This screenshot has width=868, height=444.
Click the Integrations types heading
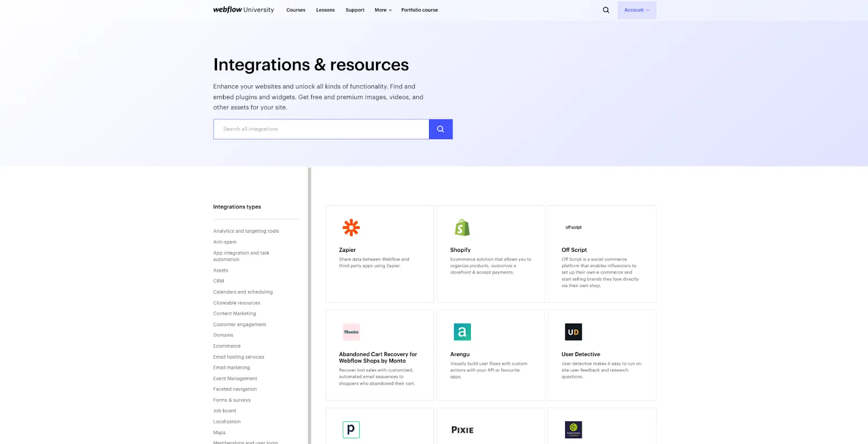click(x=237, y=207)
